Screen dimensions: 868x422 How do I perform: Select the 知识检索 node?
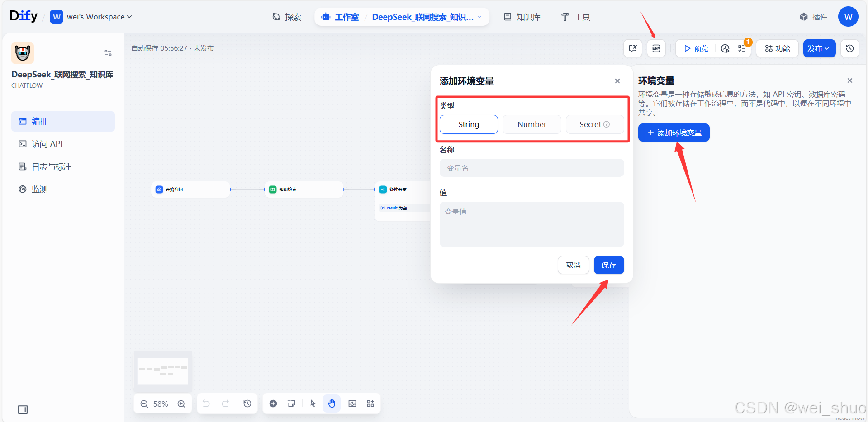tap(304, 190)
